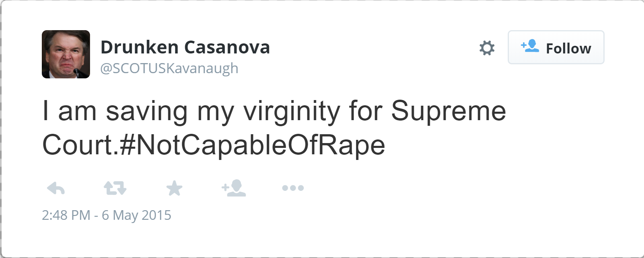Click "I am" at the tweet's start
Viewport: 644px width, 258px height.
(x=69, y=111)
